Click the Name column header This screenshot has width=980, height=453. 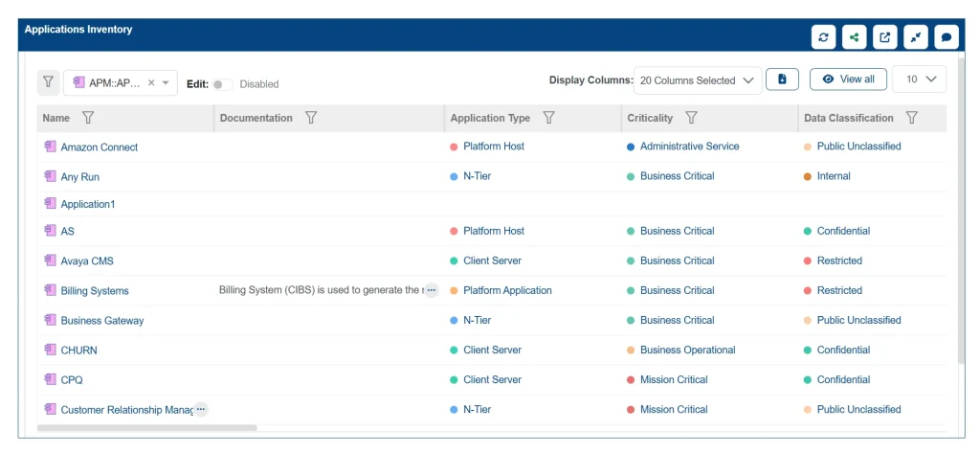click(x=56, y=118)
